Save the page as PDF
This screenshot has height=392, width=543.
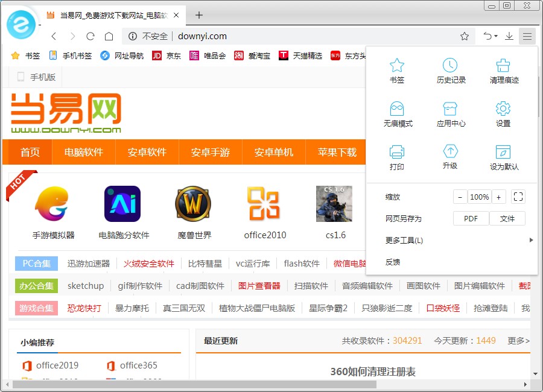tap(471, 218)
